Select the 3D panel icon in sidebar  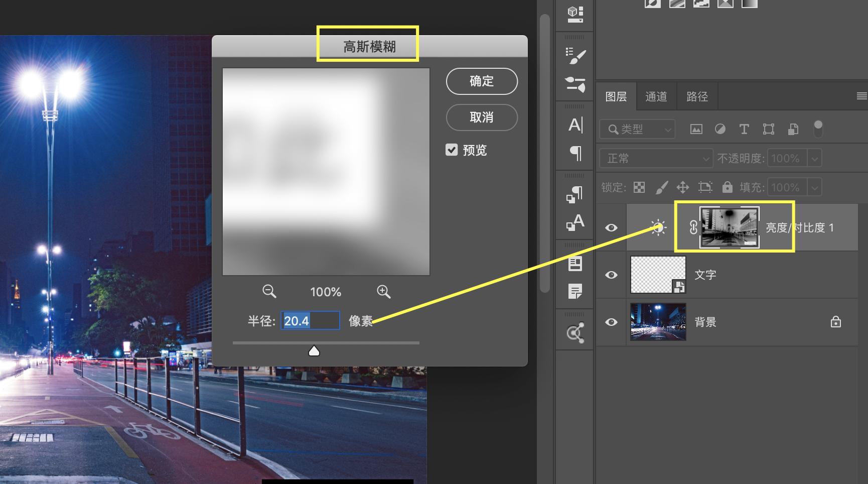pyautogui.click(x=574, y=13)
